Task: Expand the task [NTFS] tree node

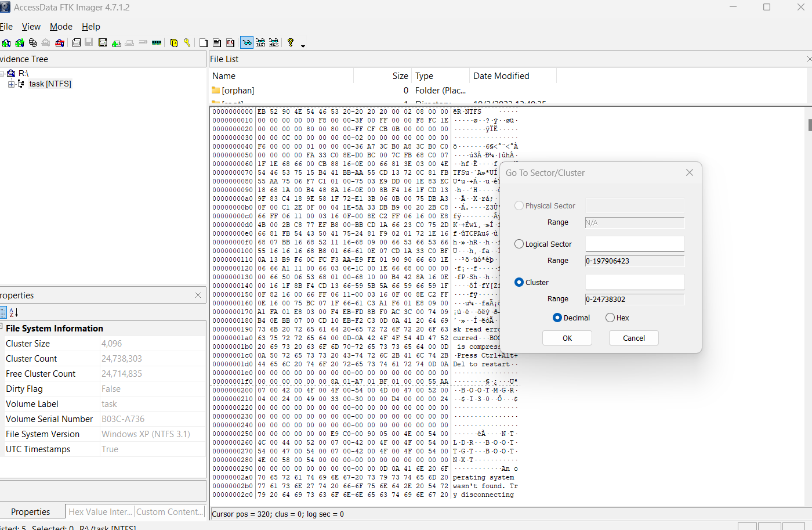Action: tap(11, 84)
